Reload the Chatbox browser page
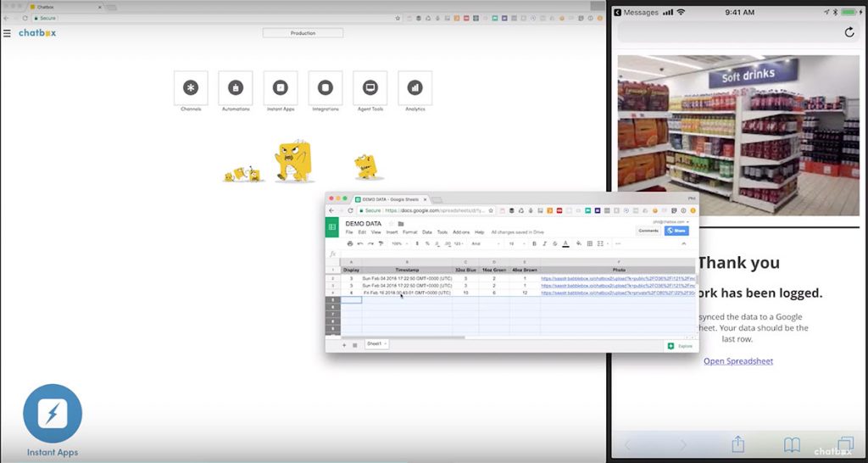The height and width of the screenshot is (463, 868). point(25,19)
